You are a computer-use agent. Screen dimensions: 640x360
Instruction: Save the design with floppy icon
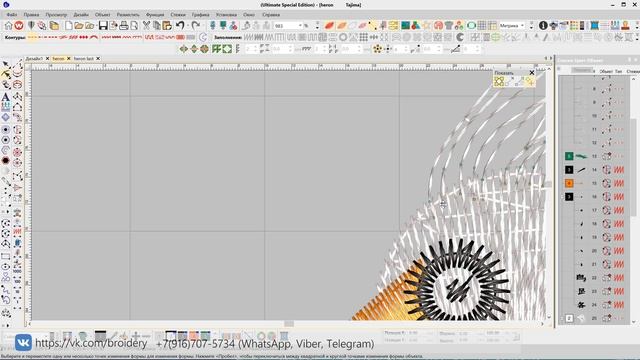pos(103,26)
